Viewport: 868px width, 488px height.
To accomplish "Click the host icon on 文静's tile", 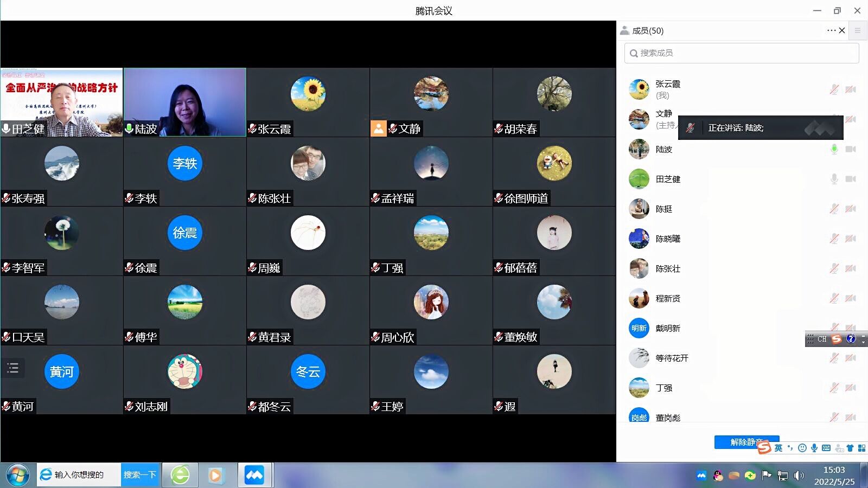I will tap(378, 129).
